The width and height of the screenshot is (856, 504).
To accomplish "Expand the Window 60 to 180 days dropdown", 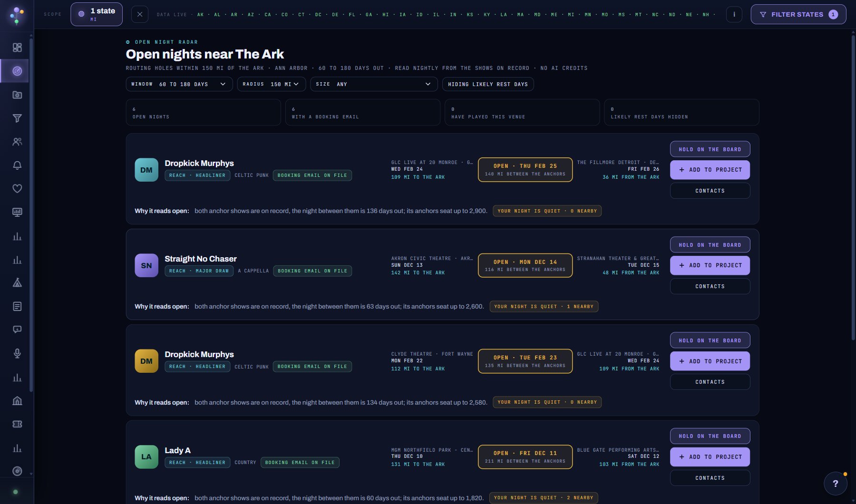I will [x=179, y=84].
